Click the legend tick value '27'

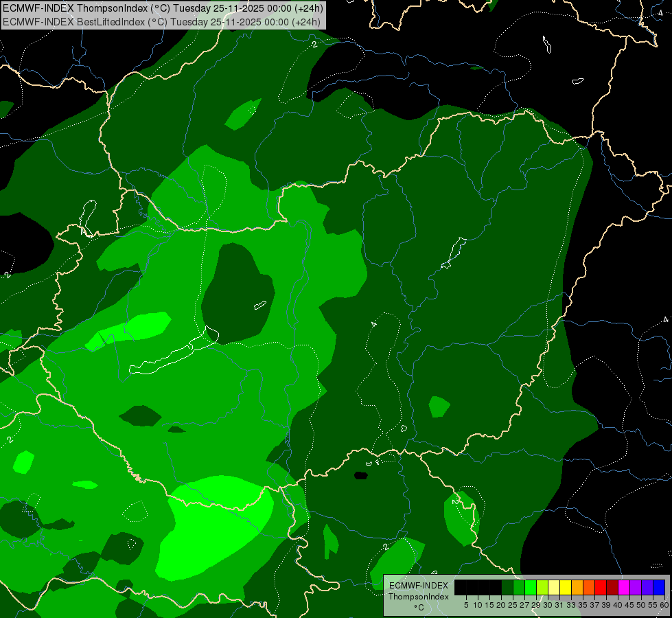[524, 605]
